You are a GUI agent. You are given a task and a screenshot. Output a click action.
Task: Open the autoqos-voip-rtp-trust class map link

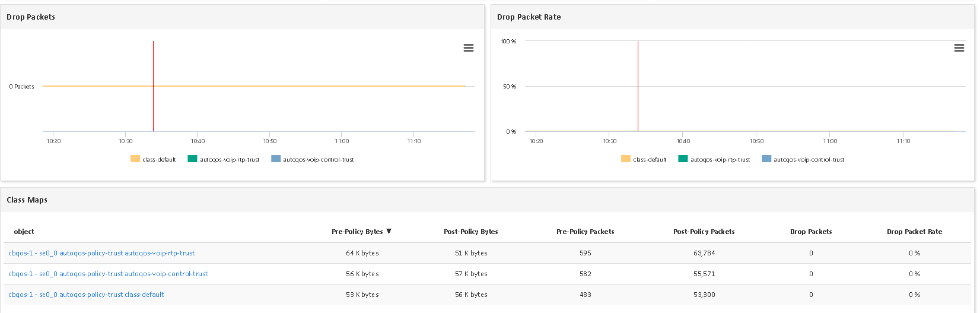(x=101, y=253)
